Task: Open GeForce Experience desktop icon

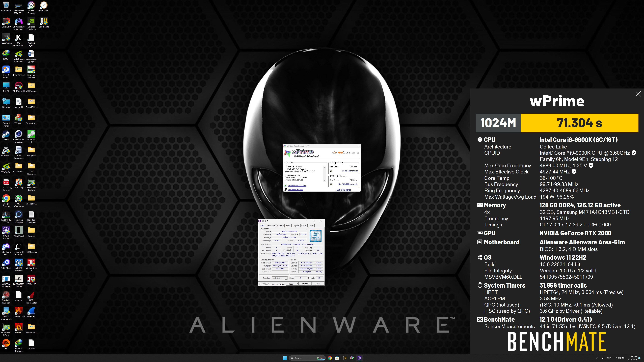Action: click(x=31, y=24)
